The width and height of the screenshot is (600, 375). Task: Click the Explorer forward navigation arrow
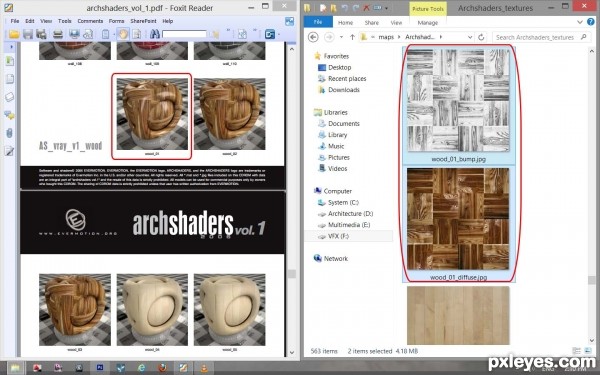click(329, 37)
